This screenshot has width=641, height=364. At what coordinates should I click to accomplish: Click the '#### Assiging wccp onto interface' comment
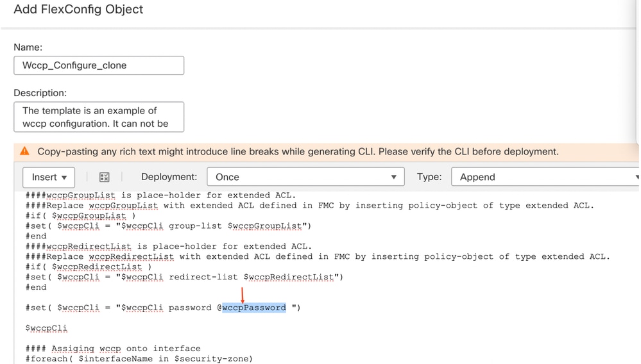point(113,349)
